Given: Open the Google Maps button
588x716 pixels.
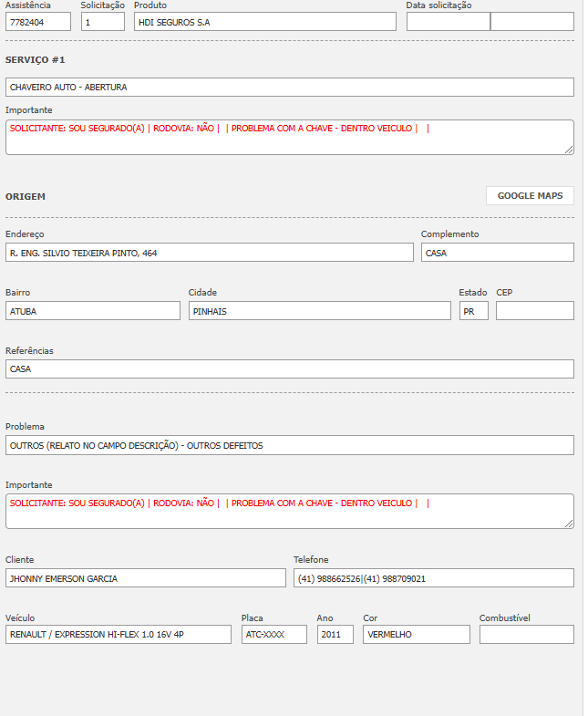Looking at the screenshot, I should [530, 195].
